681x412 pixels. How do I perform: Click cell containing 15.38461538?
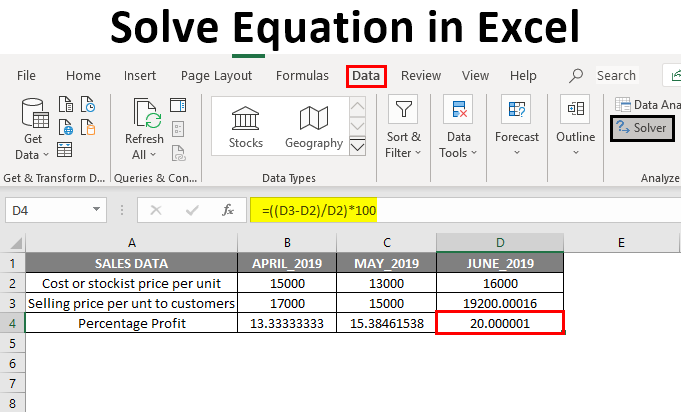click(x=387, y=323)
